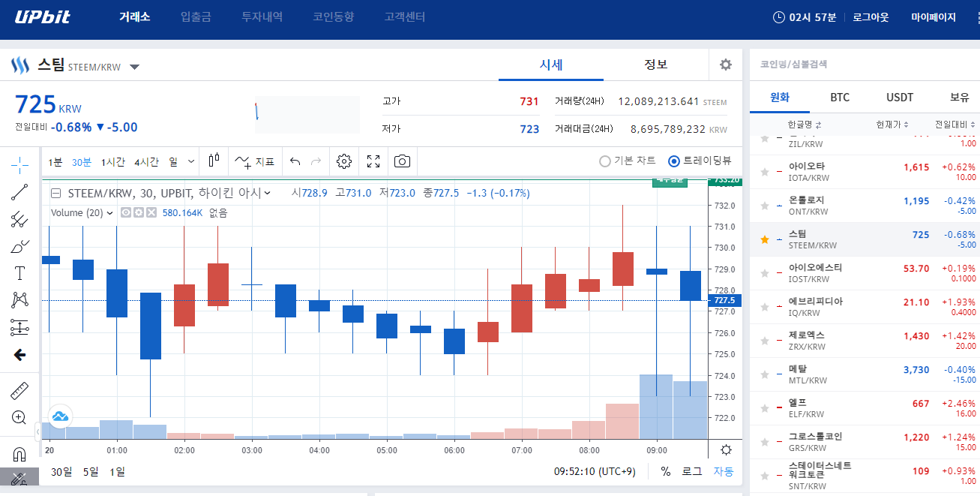Open the time interval dropdown chevron
The image size is (980, 496).
191,161
